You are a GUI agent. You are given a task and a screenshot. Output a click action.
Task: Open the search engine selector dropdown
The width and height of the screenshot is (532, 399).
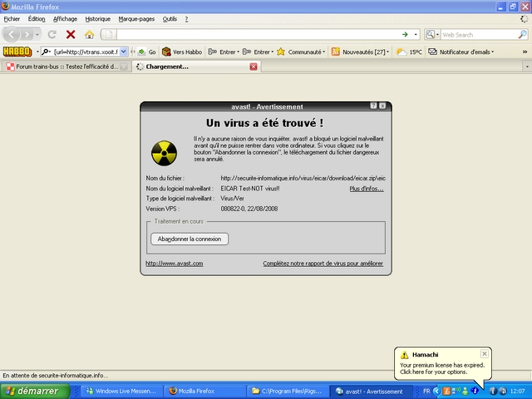tap(432, 34)
